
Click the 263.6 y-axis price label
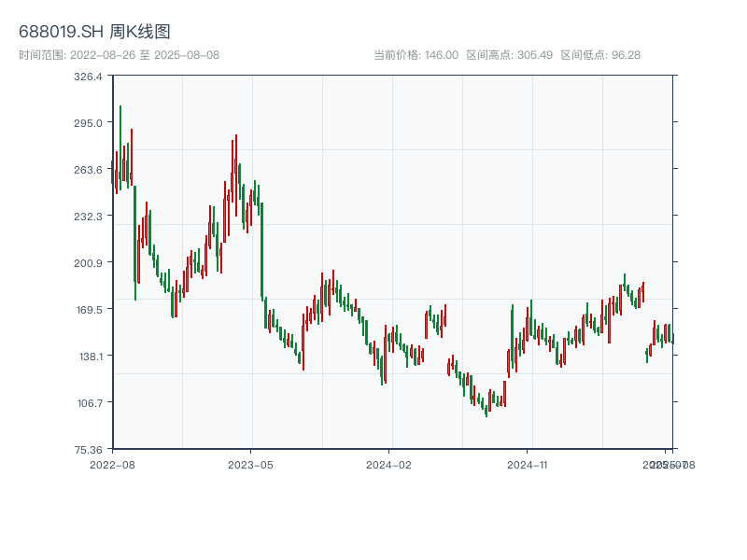click(x=88, y=170)
